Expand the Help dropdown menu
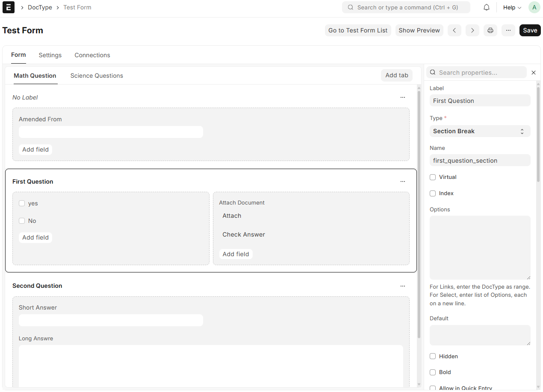 click(512, 7)
